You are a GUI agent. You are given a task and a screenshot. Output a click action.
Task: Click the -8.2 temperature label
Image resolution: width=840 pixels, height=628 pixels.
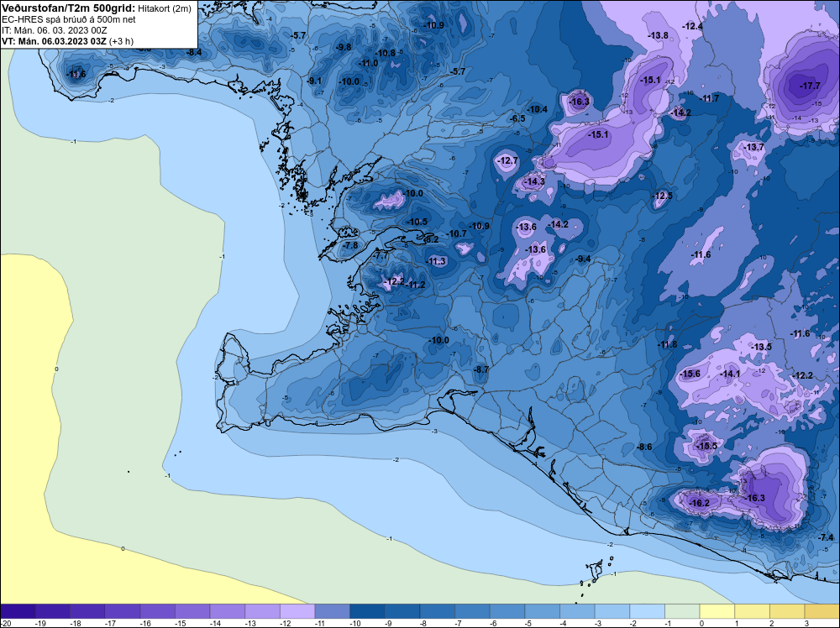click(430, 239)
